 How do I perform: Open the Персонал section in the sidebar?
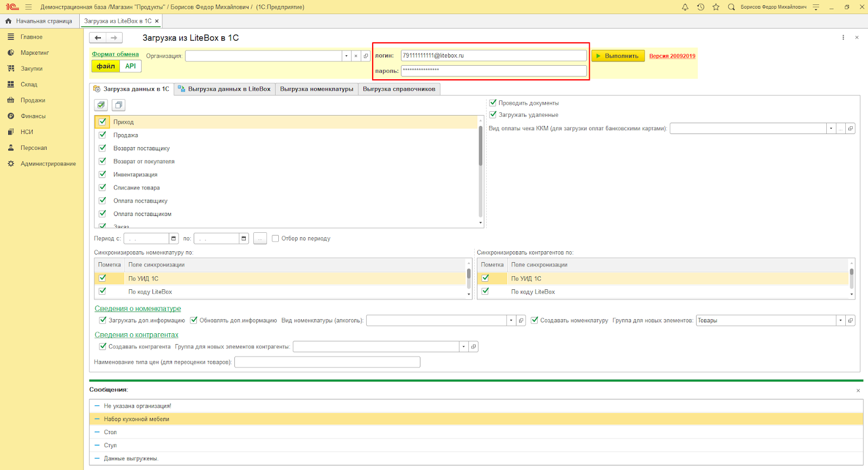(x=34, y=148)
